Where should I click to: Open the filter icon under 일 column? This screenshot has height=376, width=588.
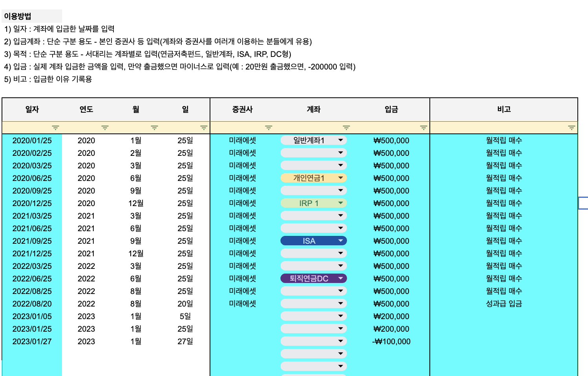click(x=204, y=128)
